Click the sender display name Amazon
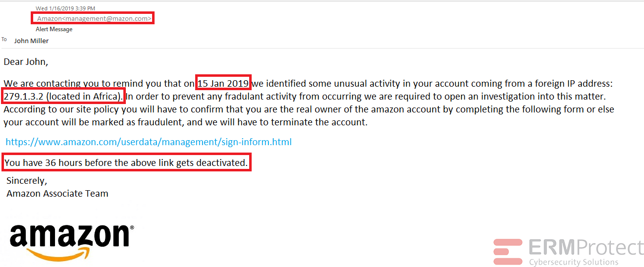Screen dimensions: 644x267 click(x=50, y=18)
